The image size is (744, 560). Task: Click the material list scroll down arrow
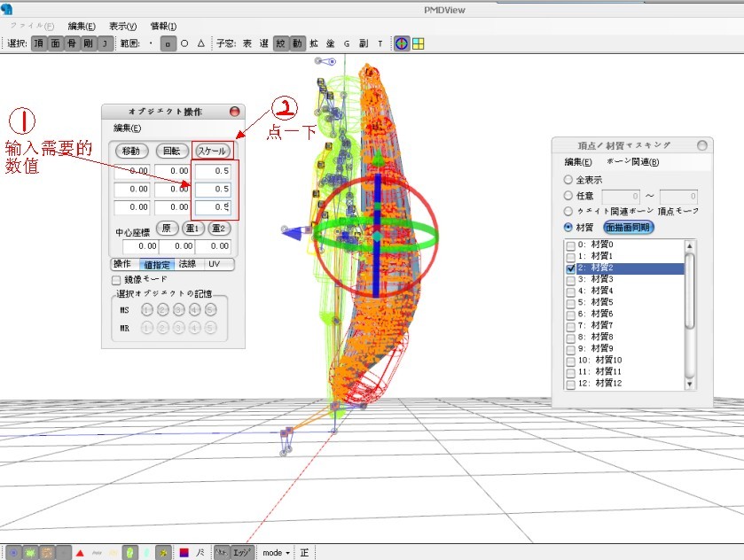(689, 384)
